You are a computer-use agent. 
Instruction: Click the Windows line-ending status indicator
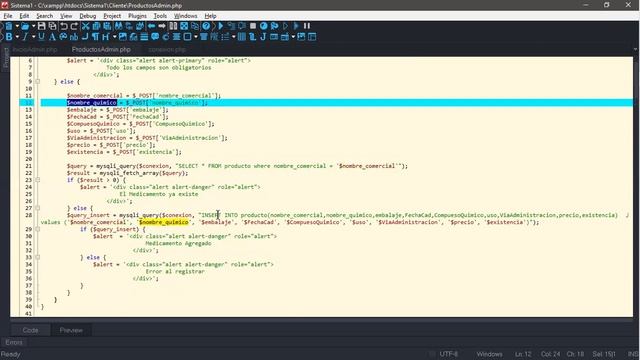pos(489,354)
